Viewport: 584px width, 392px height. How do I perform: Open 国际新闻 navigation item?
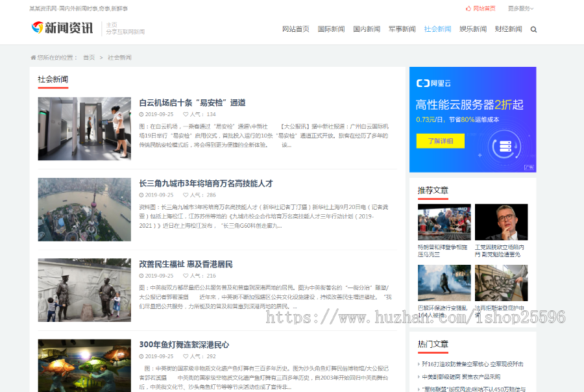(x=331, y=29)
